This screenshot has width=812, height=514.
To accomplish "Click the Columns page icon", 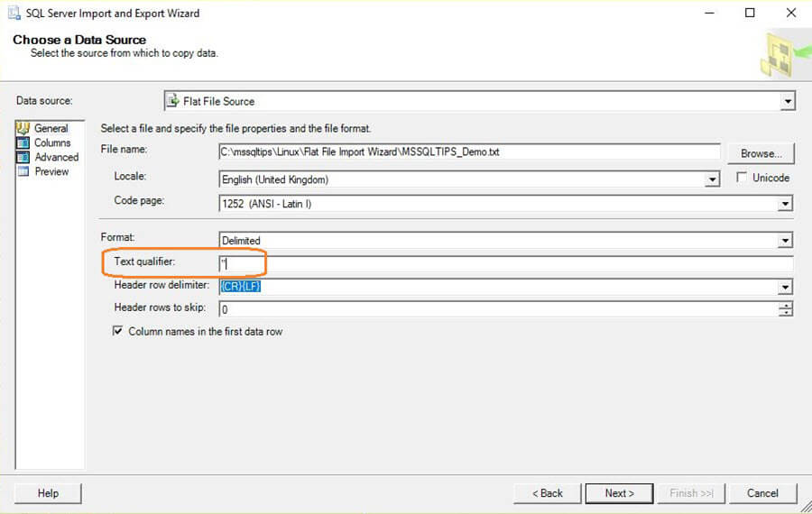I will click(23, 142).
